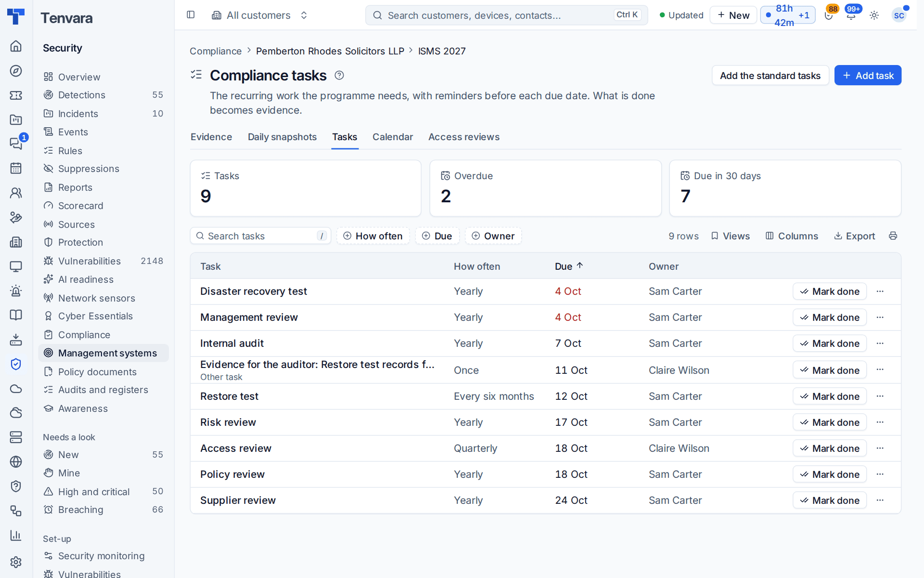Click the Tenvara logo

(x=16, y=16)
